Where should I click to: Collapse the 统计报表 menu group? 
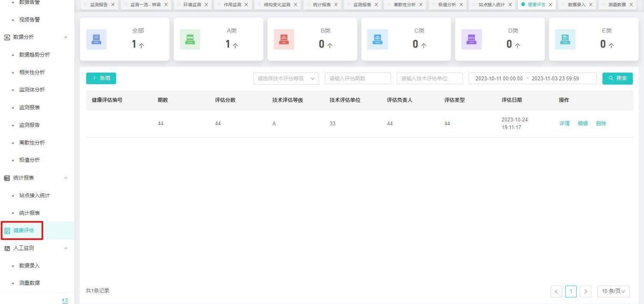[65, 177]
